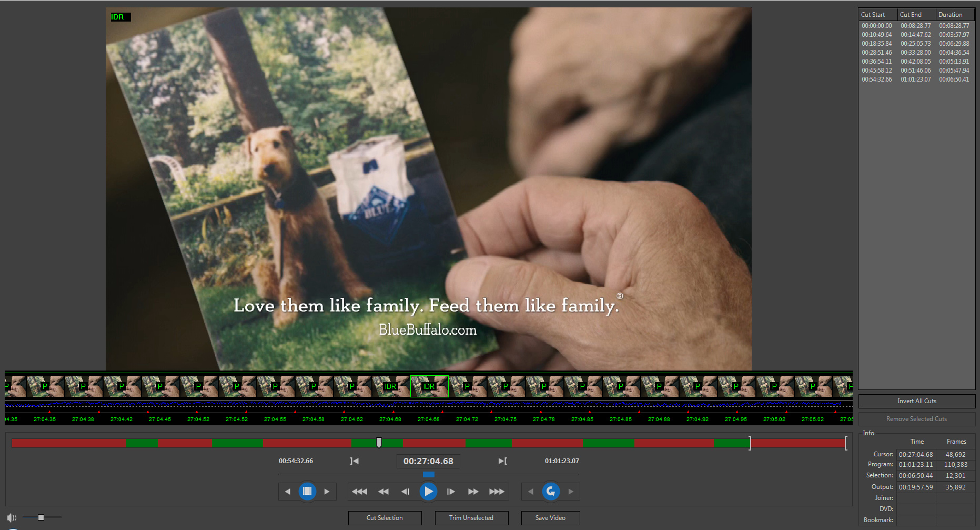Screen dimensions: 980x530
Task: Click the fastest forward triple-arrow icon
Action: point(497,492)
